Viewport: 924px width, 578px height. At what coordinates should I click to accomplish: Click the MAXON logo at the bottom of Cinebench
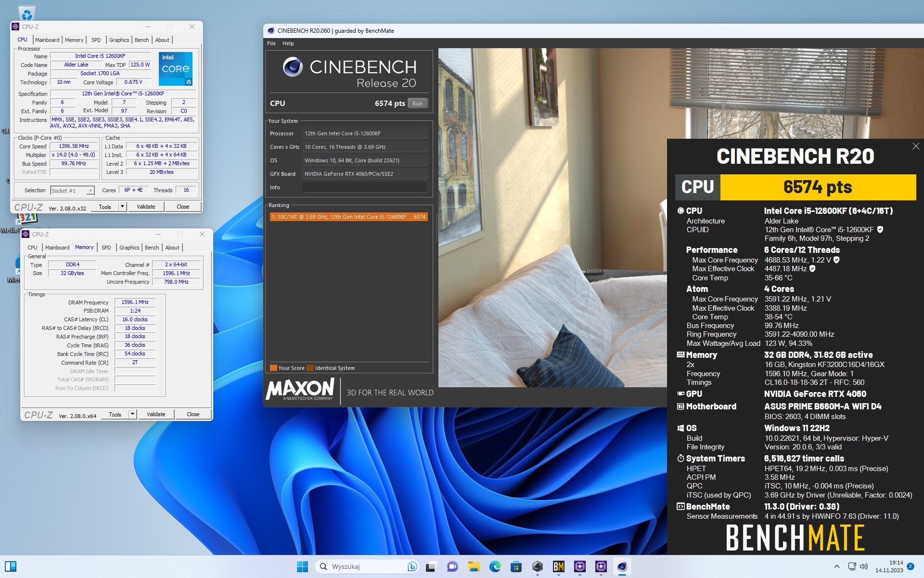tap(300, 389)
